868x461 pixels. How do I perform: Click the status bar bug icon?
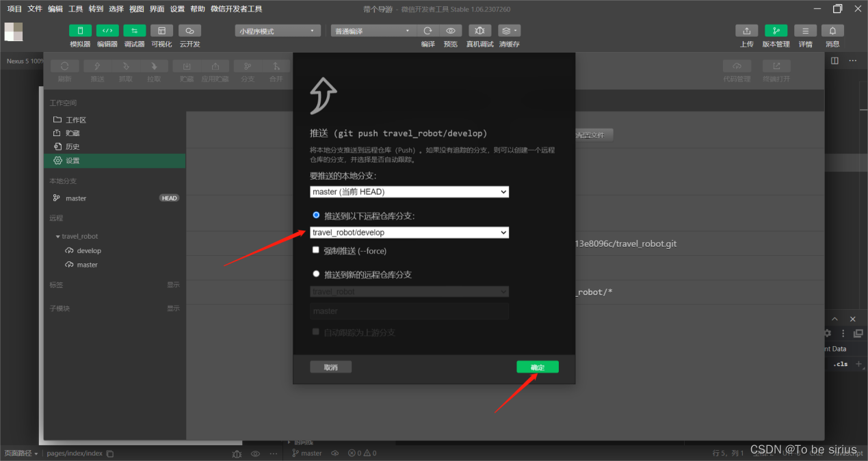(237, 453)
